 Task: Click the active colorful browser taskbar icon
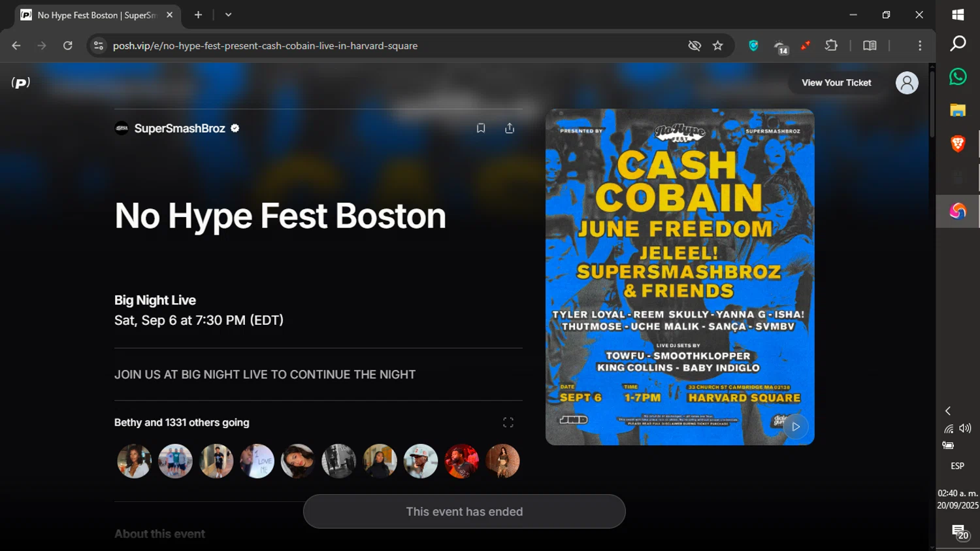point(958,211)
